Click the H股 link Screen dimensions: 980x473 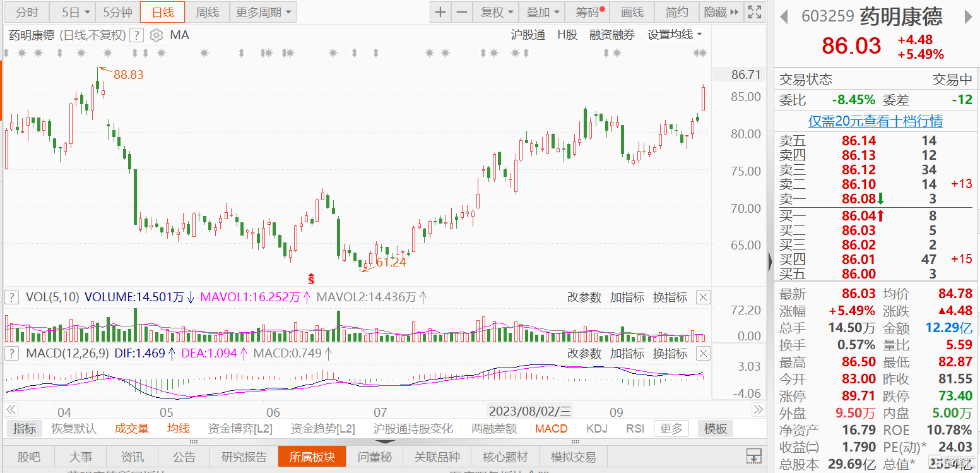point(567,35)
